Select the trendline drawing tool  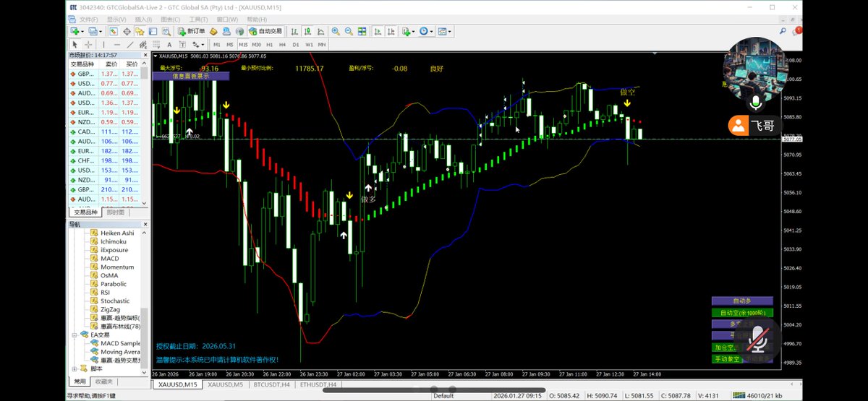[130, 45]
